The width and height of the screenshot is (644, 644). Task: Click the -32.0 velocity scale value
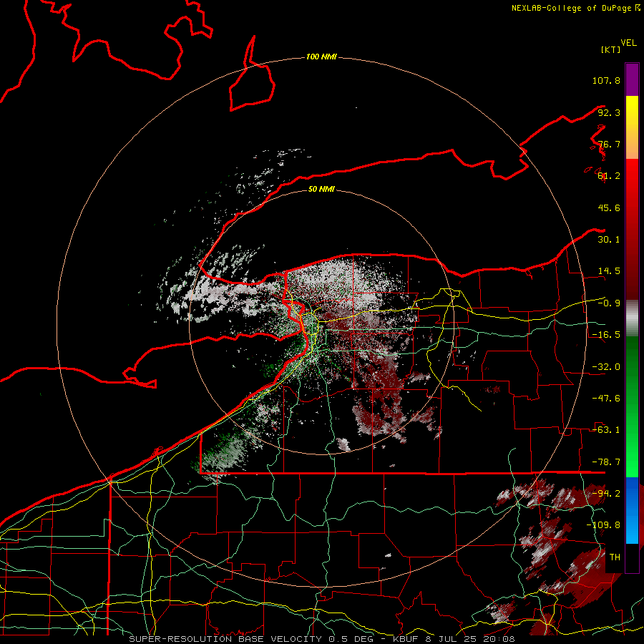606,367
